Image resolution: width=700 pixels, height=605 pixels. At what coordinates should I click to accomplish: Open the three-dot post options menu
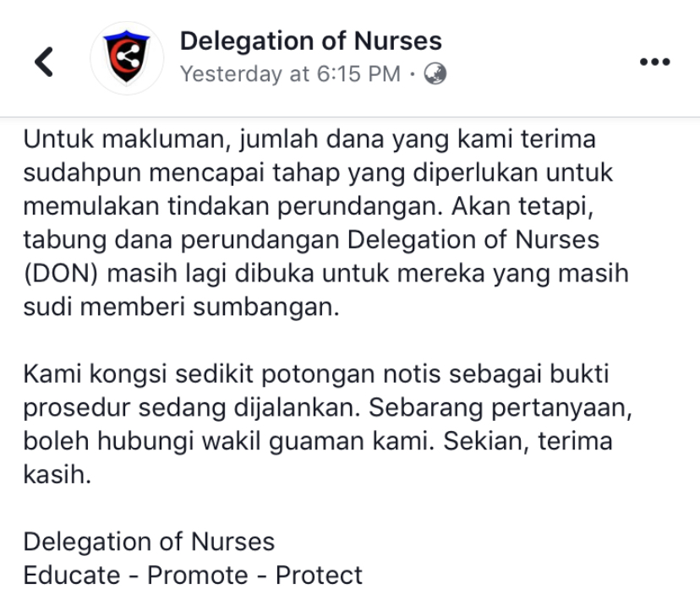coord(654,62)
